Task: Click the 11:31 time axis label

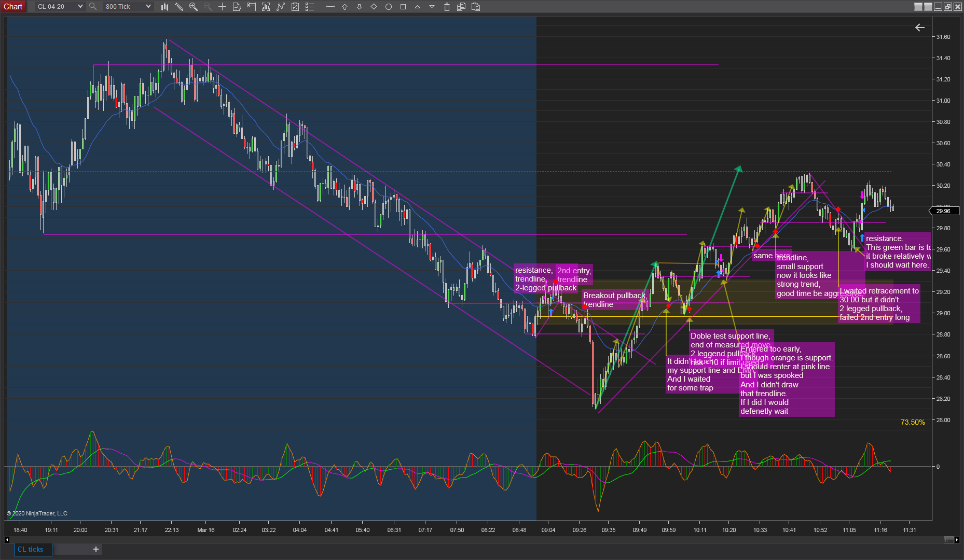Action: click(910, 530)
